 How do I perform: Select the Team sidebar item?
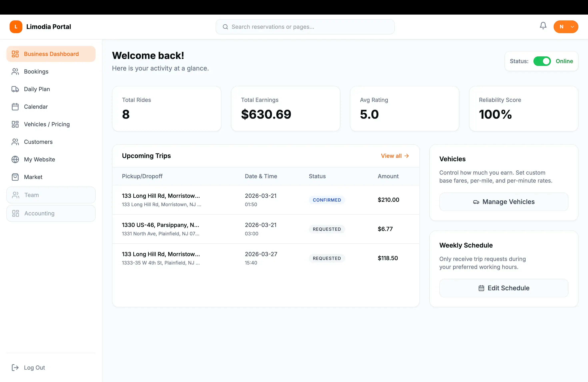click(51, 195)
